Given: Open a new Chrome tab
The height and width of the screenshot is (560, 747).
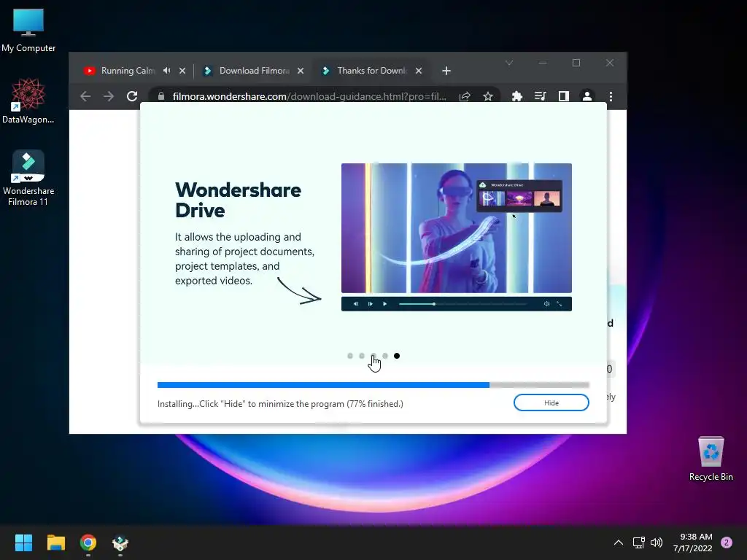Looking at the screenshot, I should pos(446,71).
